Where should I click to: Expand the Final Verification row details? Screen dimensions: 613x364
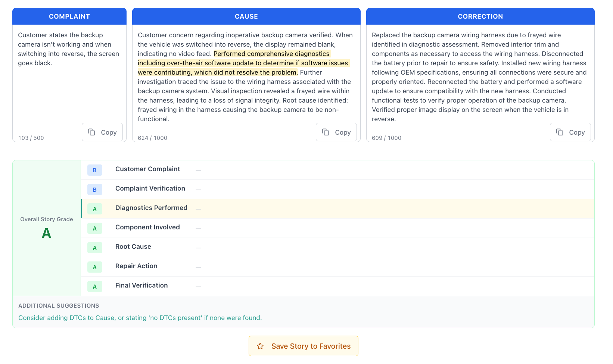click(198, 286)
